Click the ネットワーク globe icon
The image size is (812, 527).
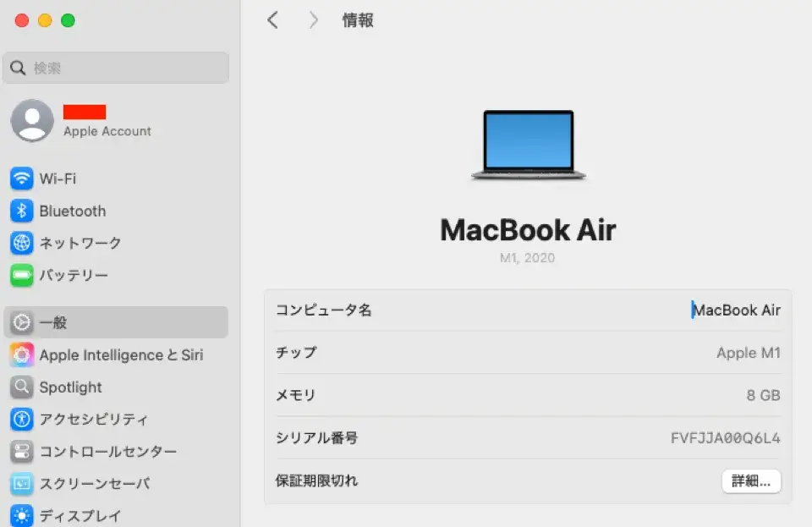point(22,243)
